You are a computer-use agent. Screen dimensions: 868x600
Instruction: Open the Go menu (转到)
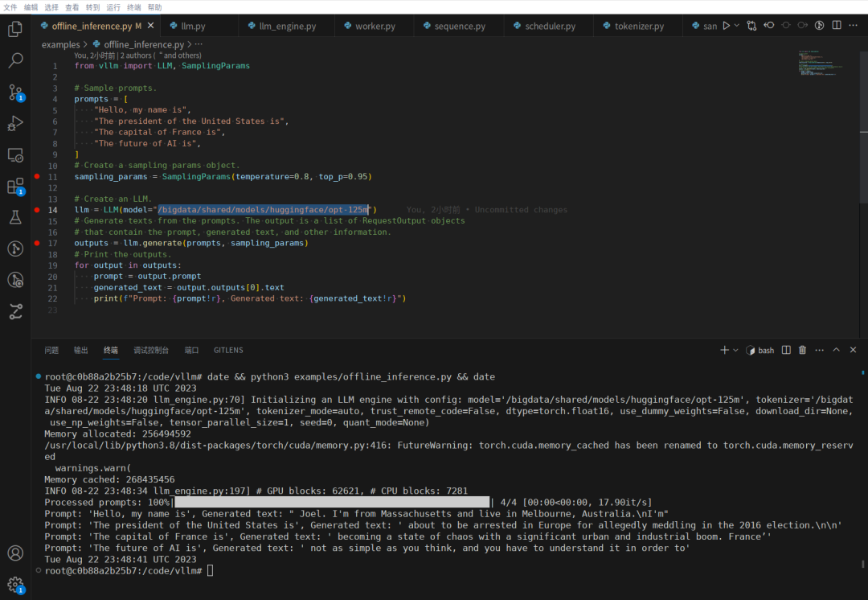[92, 7]
